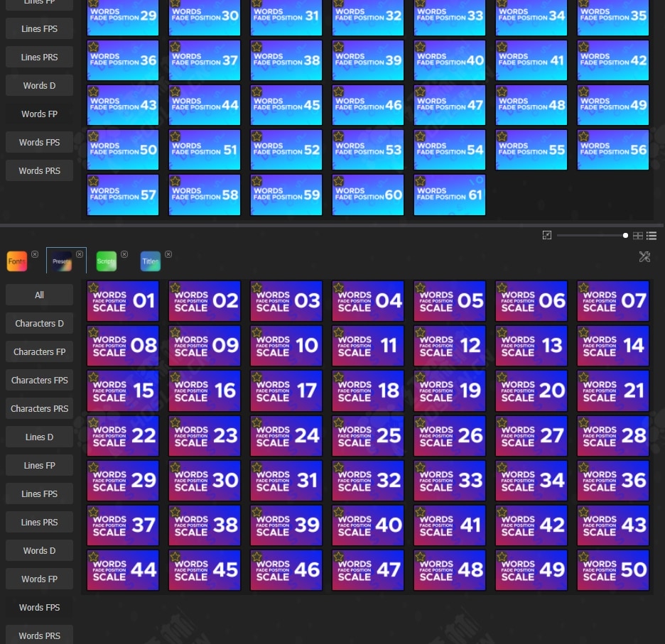Viewport: 665px width, 644px height.
Task: Switch to list view icon
Action: (x=652, y=236)
